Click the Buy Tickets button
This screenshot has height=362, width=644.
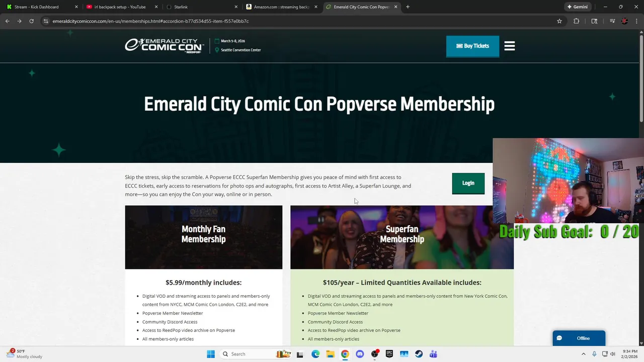point(472,46)
